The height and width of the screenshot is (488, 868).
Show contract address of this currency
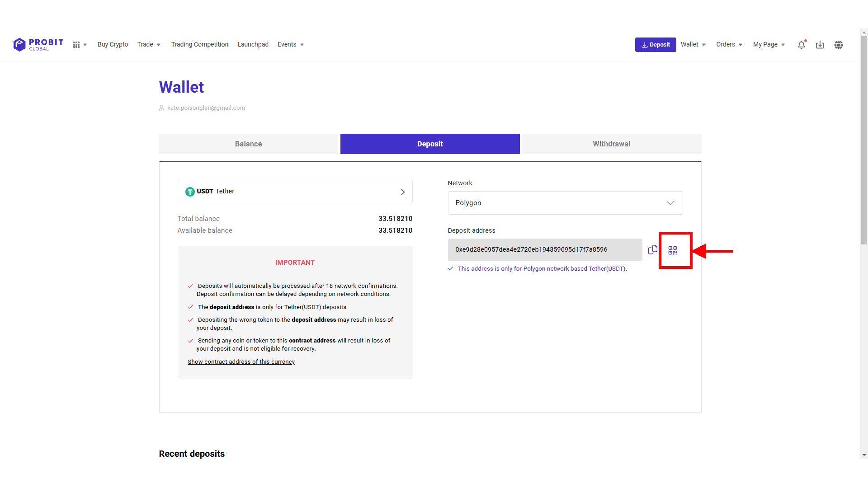click(x=241, y=362)
